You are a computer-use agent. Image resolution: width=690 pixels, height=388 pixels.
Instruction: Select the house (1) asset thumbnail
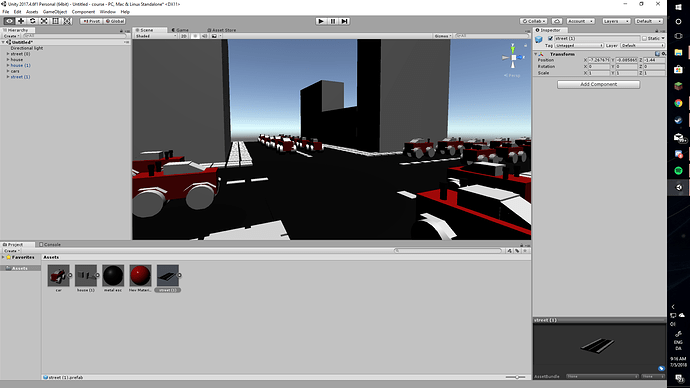coord(86,276)
